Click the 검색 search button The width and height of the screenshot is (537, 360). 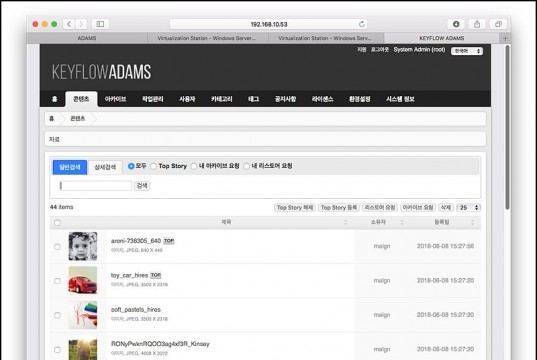[x=142, y=186]
